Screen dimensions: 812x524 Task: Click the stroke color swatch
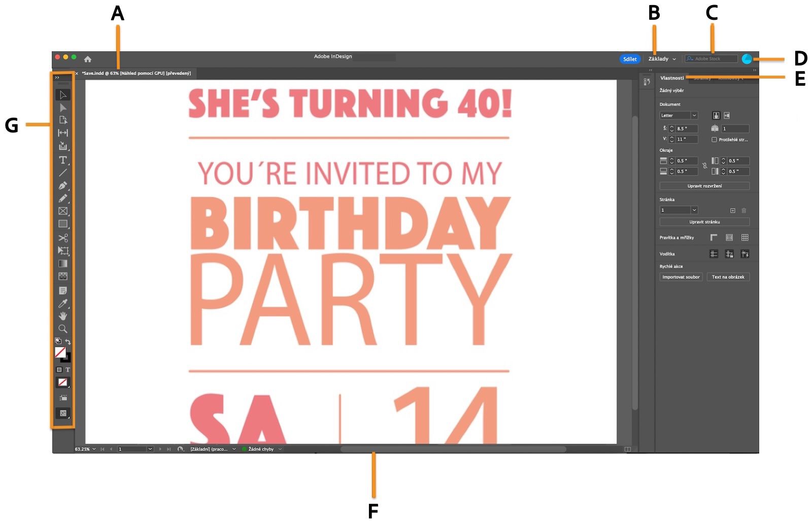coord(66,358)
